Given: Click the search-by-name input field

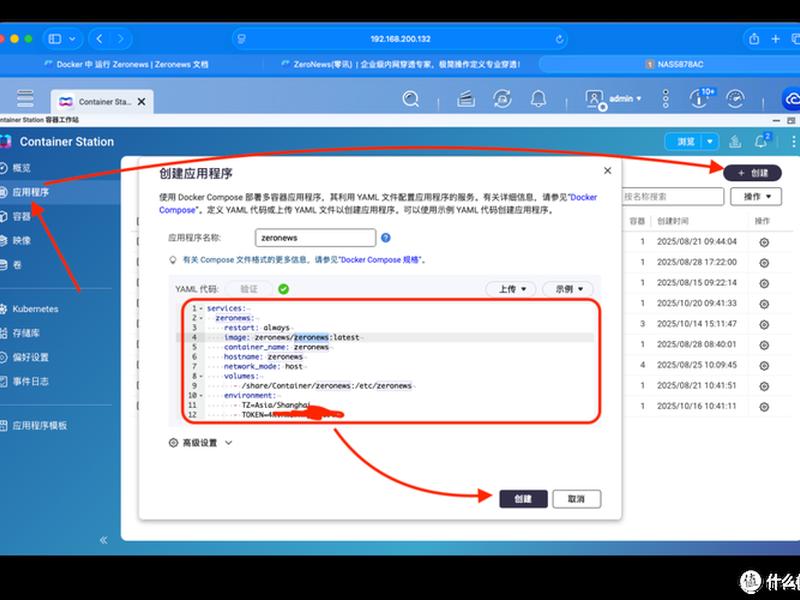Looking at the screenshot, I should coord(672,196).
